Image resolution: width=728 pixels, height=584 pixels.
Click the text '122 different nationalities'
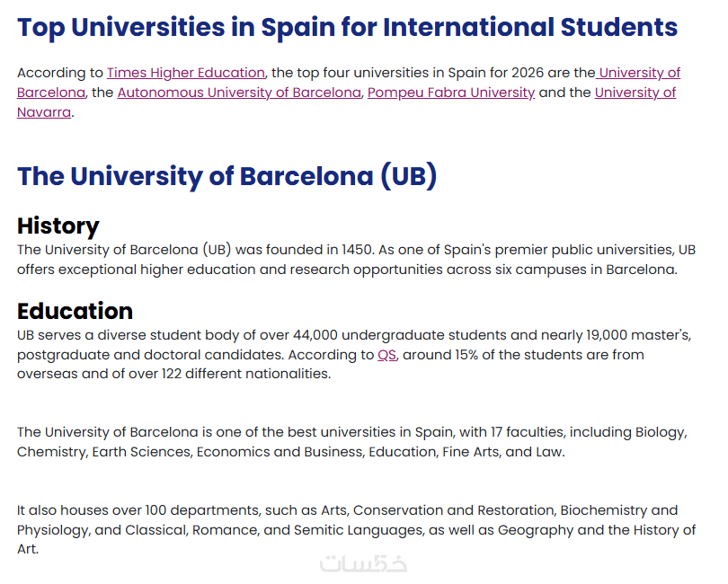245,374
